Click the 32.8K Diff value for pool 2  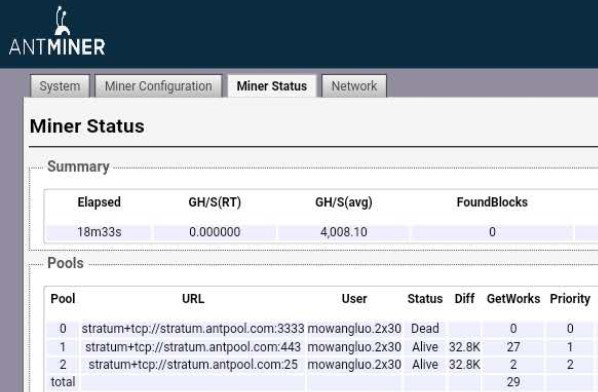coord(465,365)
